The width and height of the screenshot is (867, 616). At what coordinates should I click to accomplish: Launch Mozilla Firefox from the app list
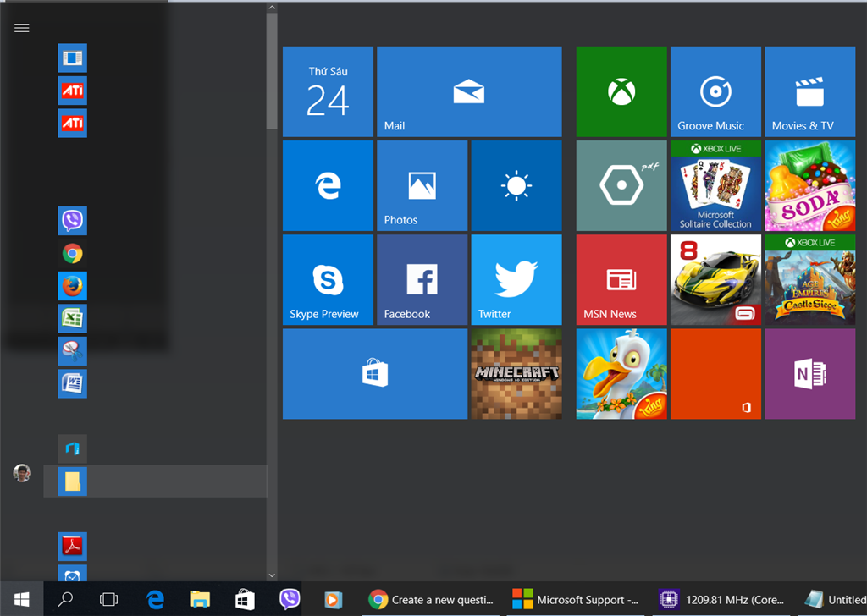[73, 286]
